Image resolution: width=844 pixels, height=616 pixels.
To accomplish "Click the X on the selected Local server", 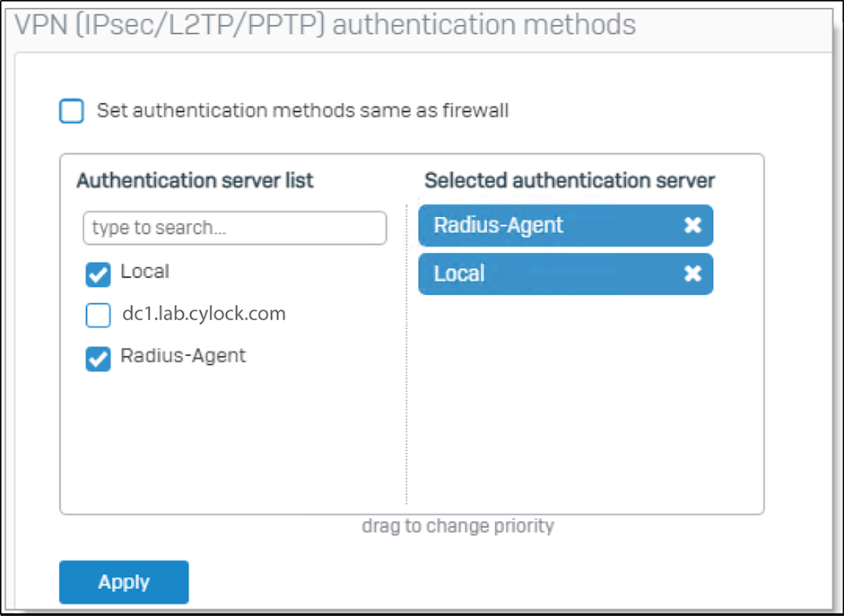I will click(692, 273).
